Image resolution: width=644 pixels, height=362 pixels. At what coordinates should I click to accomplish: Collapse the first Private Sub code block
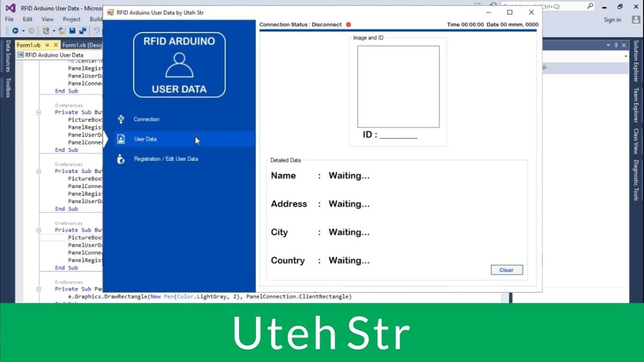[38, 113]
